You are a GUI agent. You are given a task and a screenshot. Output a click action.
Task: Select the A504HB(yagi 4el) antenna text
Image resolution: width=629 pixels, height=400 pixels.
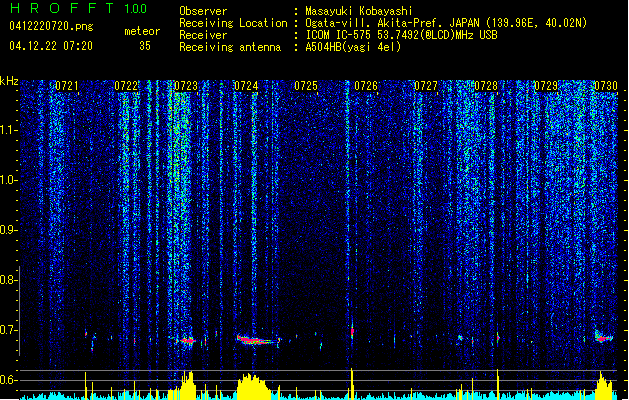[x=353, y=47]
